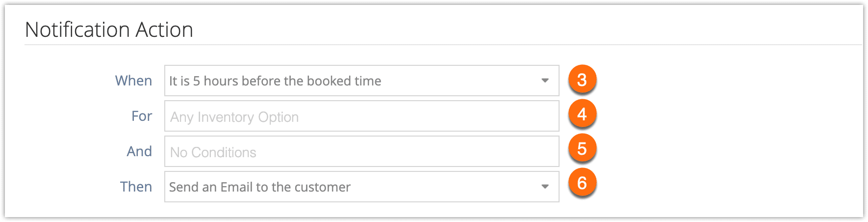Open the '5 hours before booked time' selector
The height and width of the screenshot is (222, 868).
coord(362,81)
